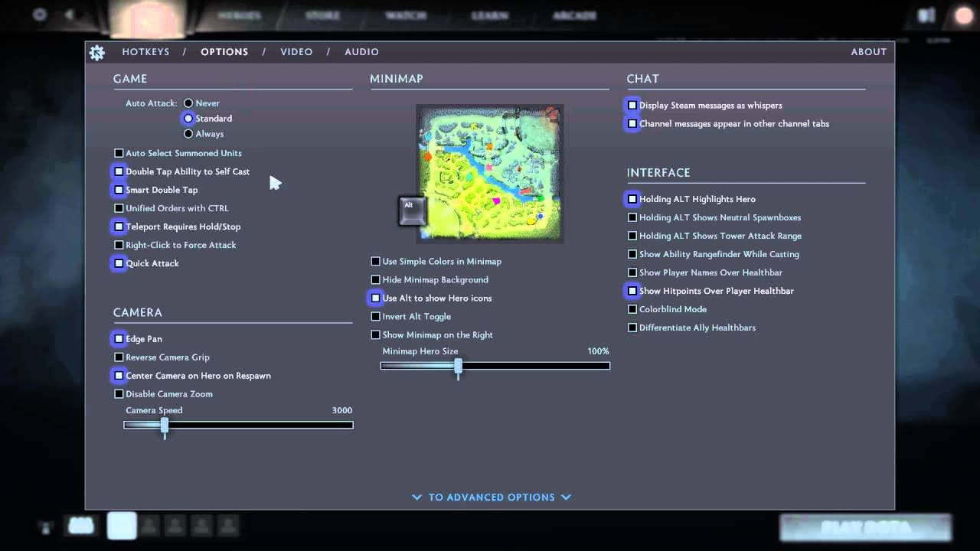Select the Always auto attack option

pyautogui.click(x=188, y=134)
